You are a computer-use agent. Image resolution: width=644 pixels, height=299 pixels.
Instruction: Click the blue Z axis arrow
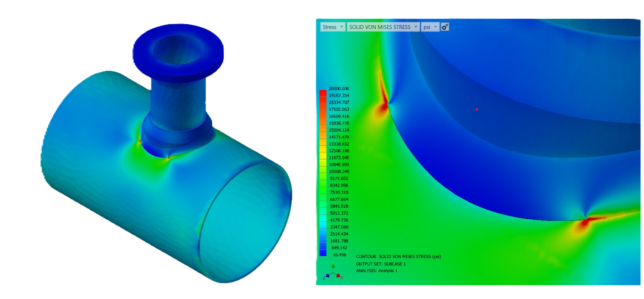[x=327, y=276]
